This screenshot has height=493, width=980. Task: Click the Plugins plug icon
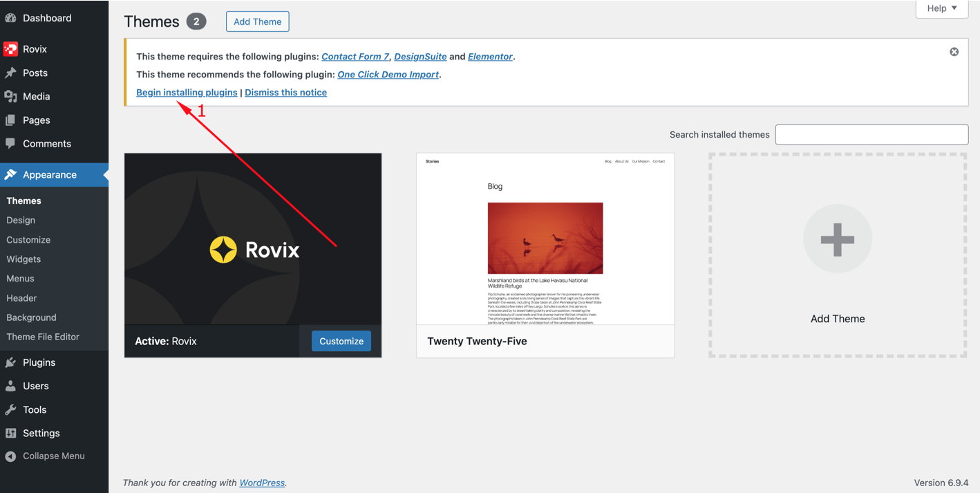pos(10,362)
